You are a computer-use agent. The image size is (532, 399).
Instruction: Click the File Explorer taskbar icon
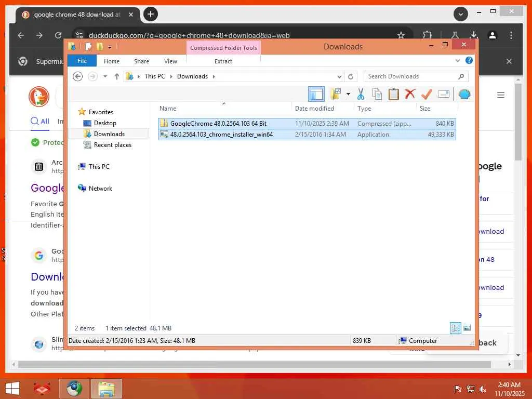[106, 389]
